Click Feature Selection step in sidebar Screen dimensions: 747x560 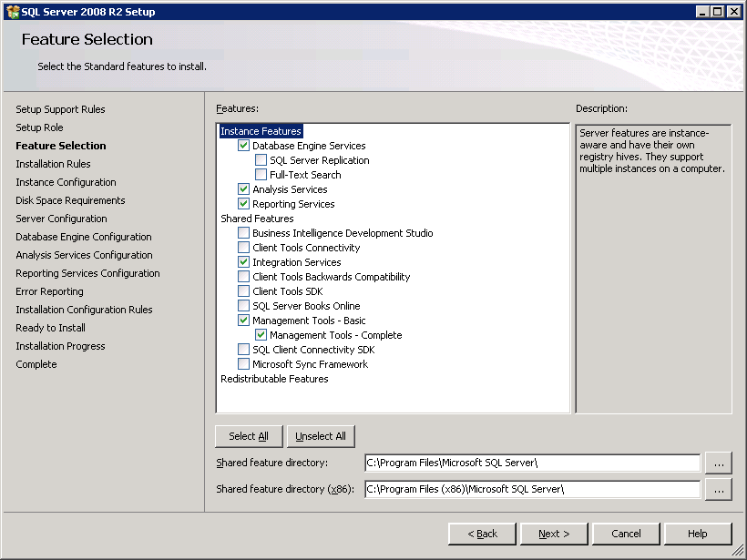point(61,146)
